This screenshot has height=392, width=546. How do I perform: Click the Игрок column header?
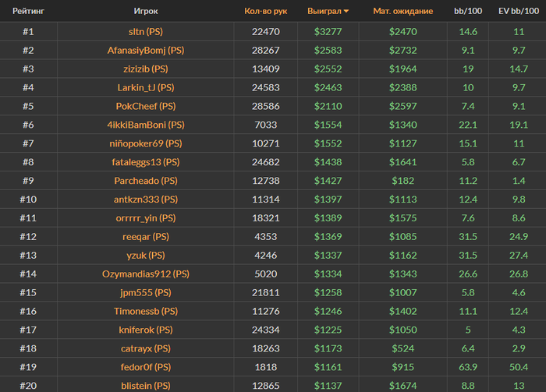[x=146, y=11]
